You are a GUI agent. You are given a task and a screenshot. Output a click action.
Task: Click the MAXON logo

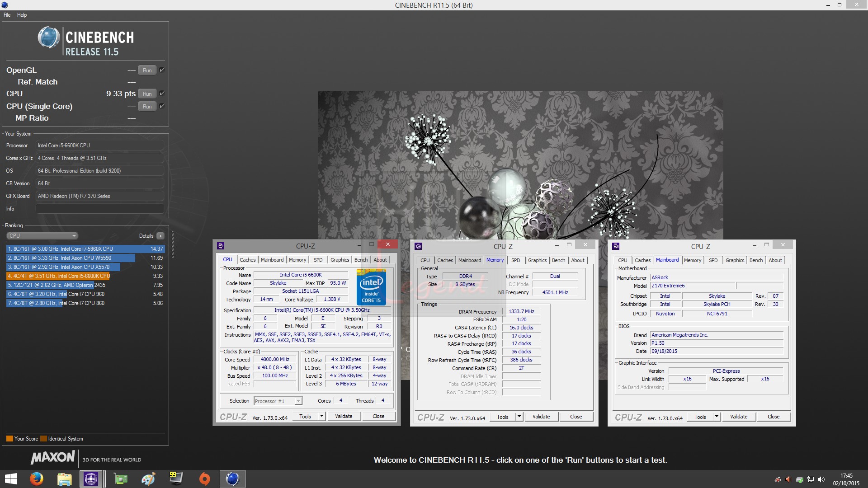[x=52, y=457]
